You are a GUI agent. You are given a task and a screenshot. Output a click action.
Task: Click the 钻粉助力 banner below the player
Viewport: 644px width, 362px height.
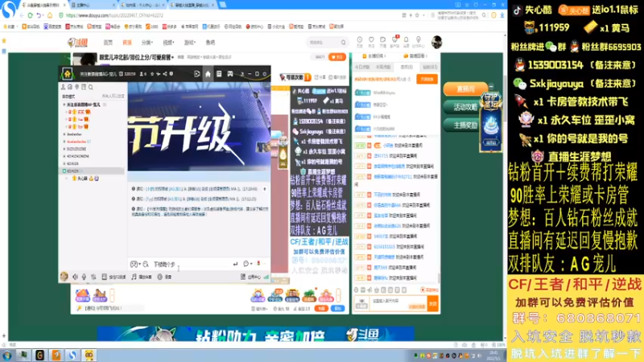(x=255, y=334)
